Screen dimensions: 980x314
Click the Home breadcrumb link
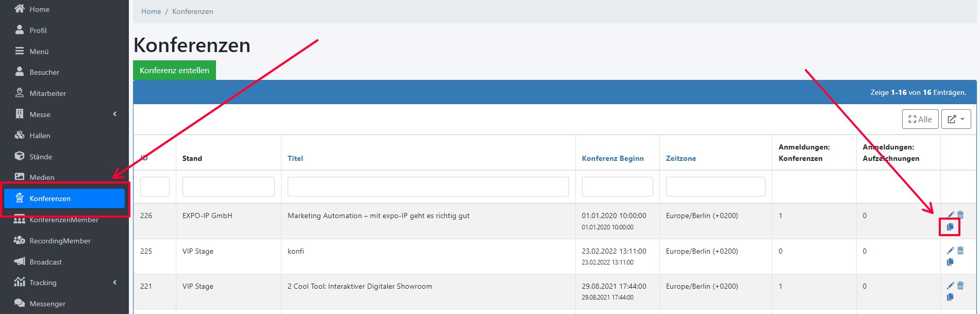click(151, 11)
